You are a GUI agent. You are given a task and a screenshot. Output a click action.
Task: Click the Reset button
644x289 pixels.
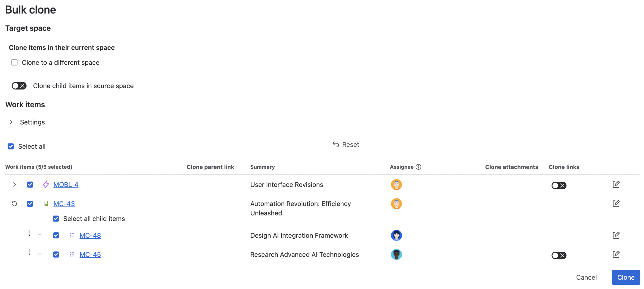[346, 144]
